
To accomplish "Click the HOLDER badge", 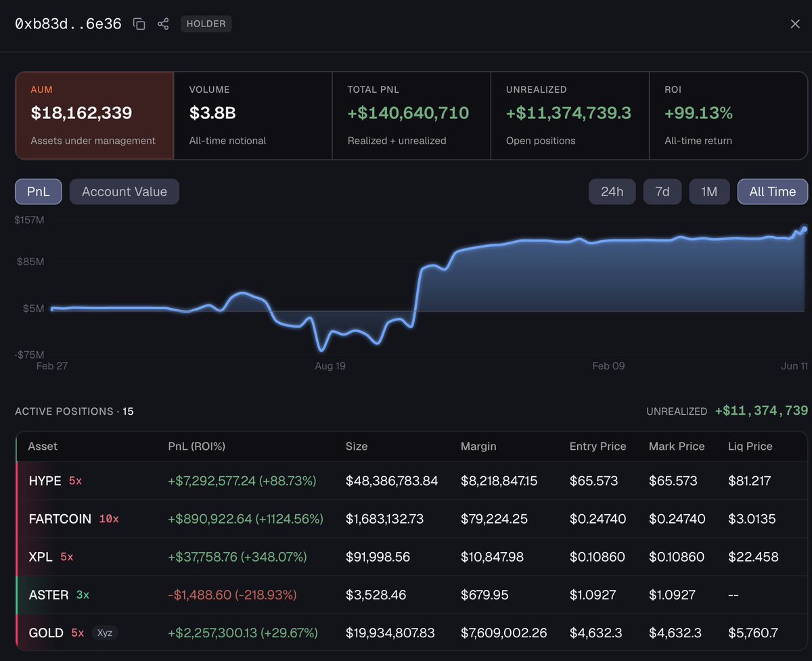I will click(x=206, y=24).
